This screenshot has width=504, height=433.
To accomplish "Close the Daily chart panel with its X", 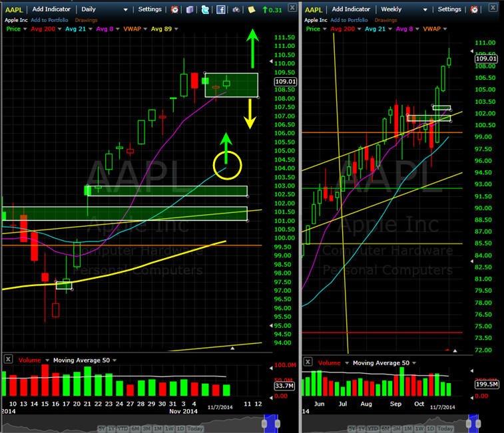I will tap(292, 7).
